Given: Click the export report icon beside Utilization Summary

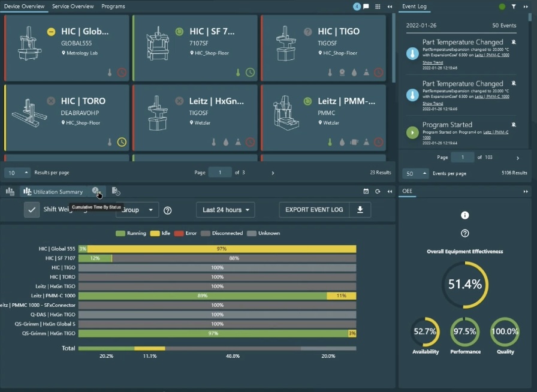Looking at the screenshot, I should pos(116,191).
